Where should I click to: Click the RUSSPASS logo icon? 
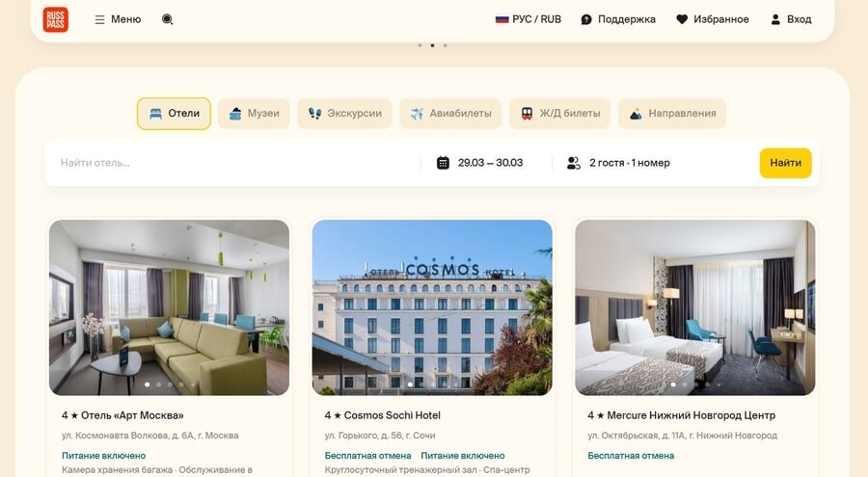[x=55, y=19]
